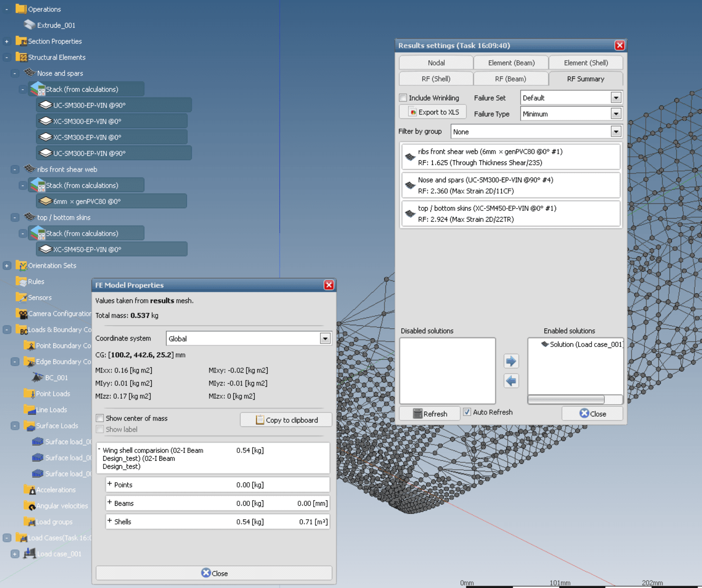Click the Sensors folder icon

click(21, 297)
